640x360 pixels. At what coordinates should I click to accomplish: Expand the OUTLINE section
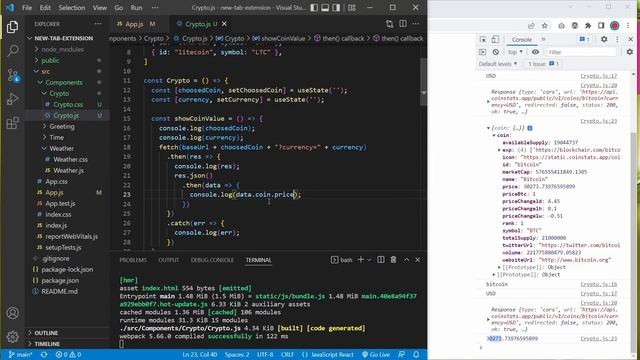tap(46, 333)
